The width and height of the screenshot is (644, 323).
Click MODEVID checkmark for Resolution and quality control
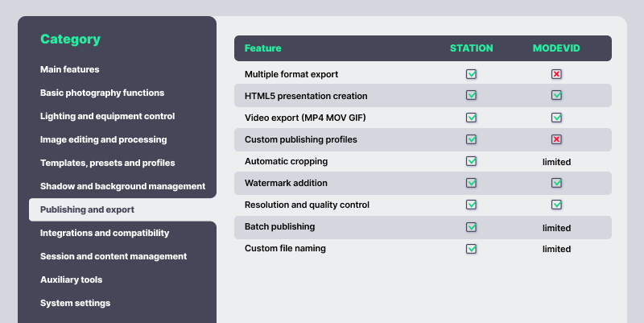556,205
